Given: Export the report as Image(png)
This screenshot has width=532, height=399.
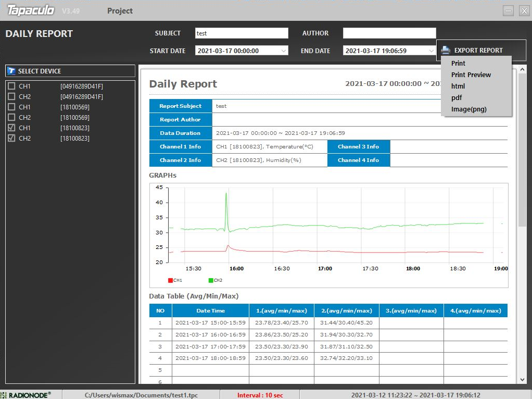Looking at the screenshot, I should [x=468, y=109].
